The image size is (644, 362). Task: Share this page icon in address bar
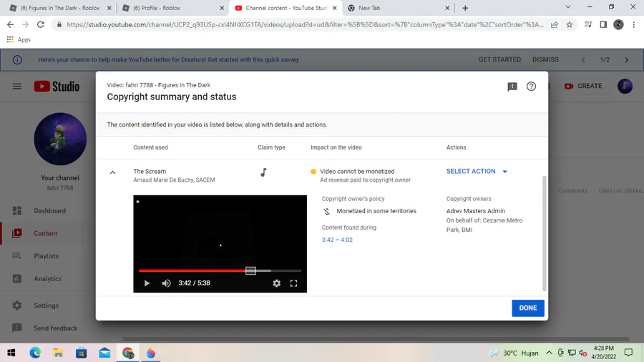point(555,24)
